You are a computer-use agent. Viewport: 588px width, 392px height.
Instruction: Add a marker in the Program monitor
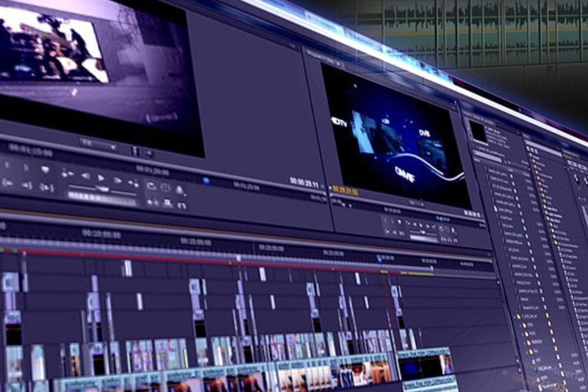point(399,222)
